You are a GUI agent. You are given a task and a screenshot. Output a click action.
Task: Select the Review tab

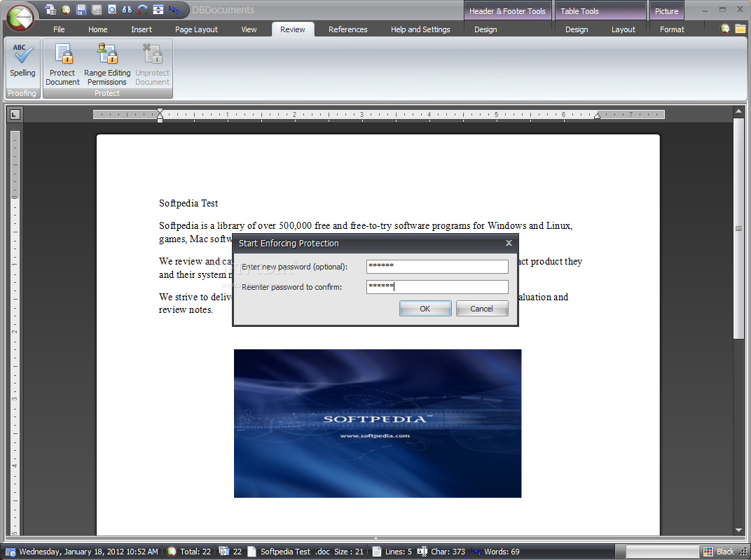point(293,29)
